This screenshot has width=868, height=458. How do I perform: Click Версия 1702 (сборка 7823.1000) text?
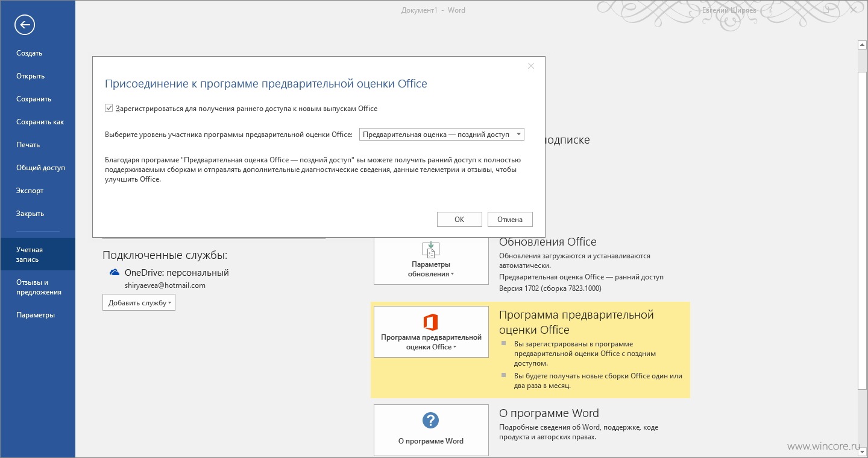550,288
